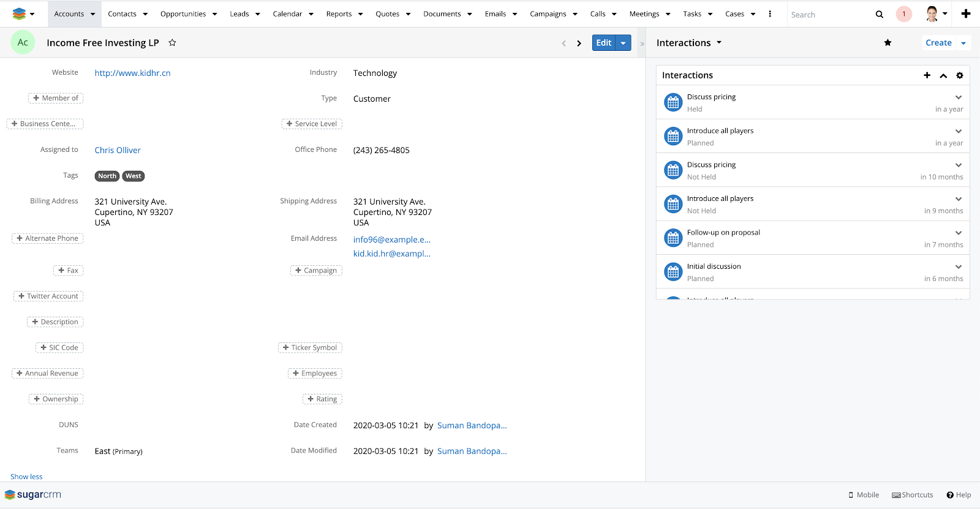Click the quick create plus icon
Image resolution: width=980 pixels, height=509 pixels.
(x=966, y=13)
